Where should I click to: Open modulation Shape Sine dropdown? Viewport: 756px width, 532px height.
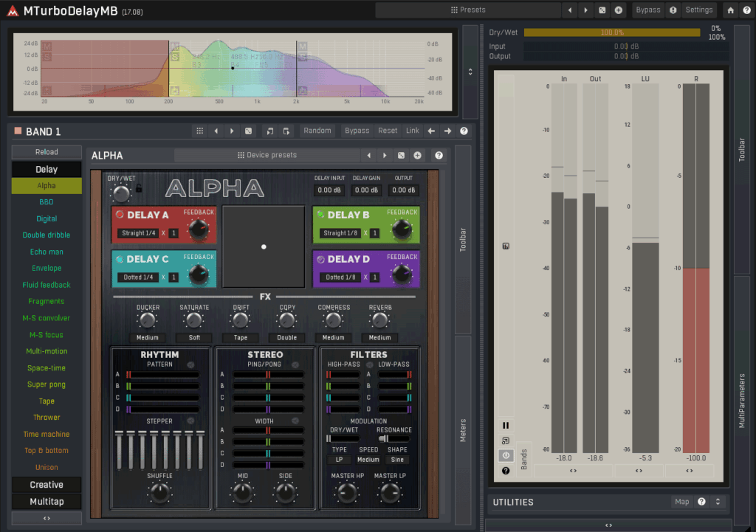(397, 460)
